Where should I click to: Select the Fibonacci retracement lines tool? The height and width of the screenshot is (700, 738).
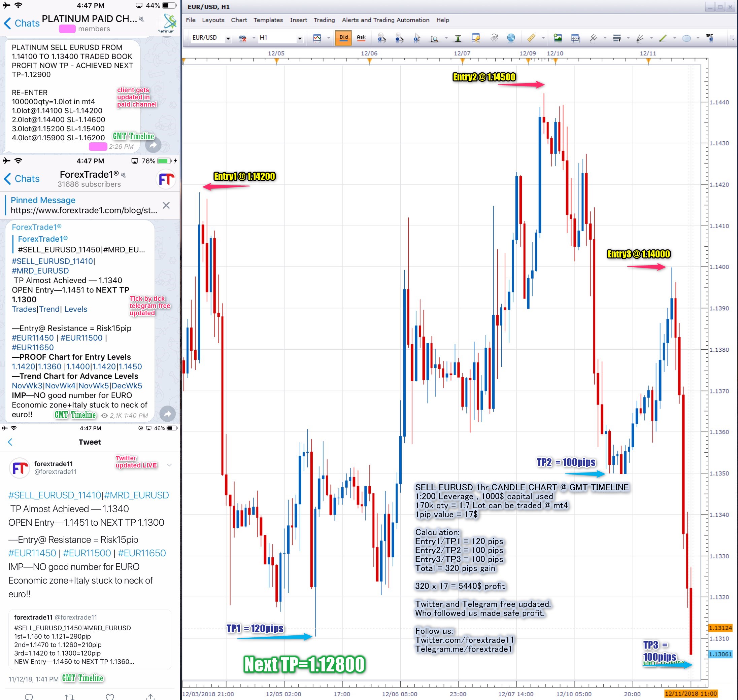617,38
